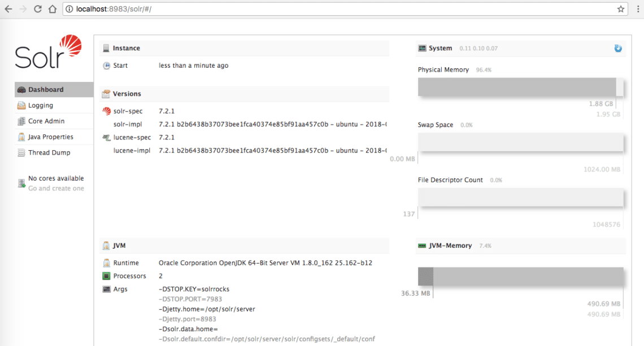Click the Thread Dump icon
Image resolution: width=644 pixels, height=346 pixels.
[21, 153]
